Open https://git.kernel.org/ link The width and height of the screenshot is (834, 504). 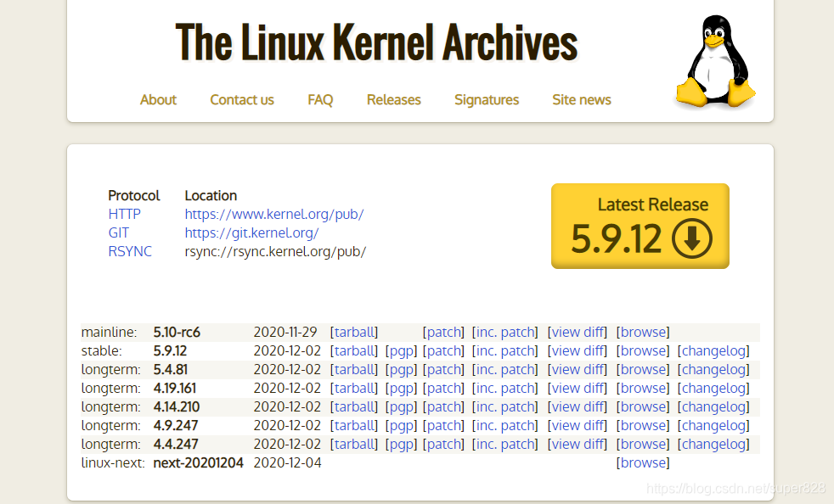(251, 232)
